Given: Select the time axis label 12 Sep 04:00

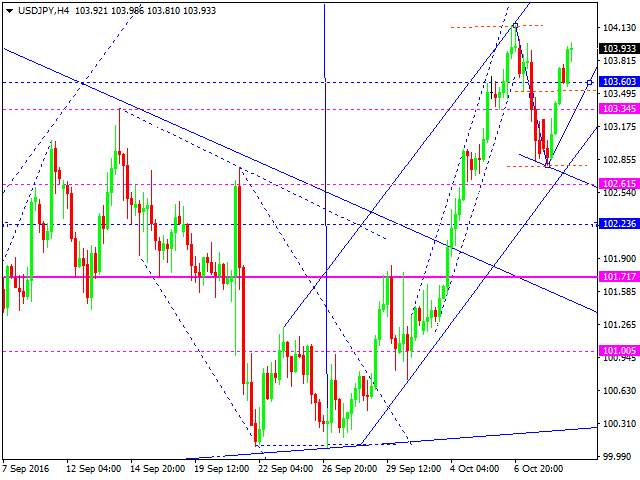Looking at the screenshot, I should pos(93,469).
